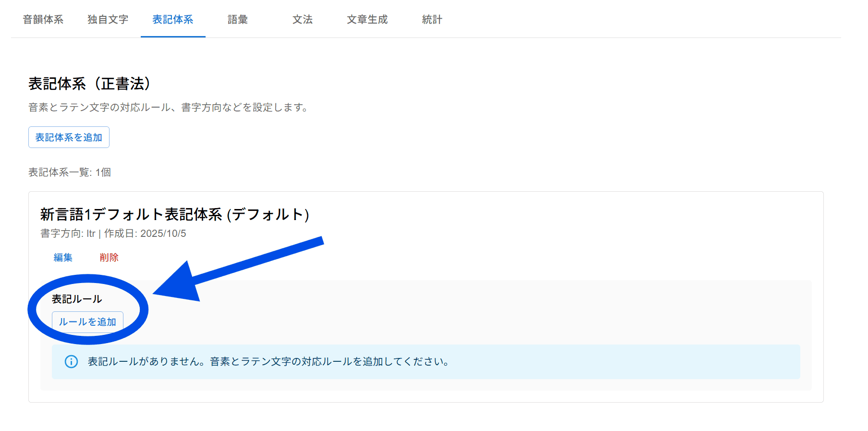Click 編集 to edit the writing system
Screen dimensions: 868x431
tap(63, 258)
